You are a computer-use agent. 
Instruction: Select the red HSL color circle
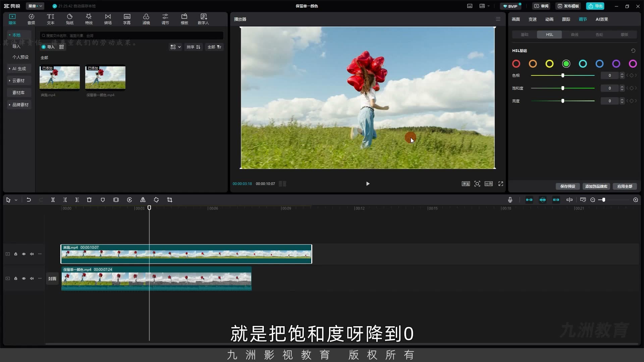516,64
